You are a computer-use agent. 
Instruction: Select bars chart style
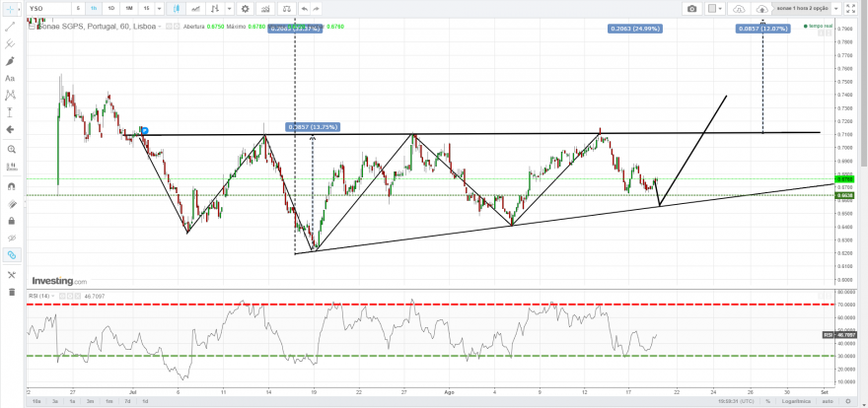pos(215,9)
